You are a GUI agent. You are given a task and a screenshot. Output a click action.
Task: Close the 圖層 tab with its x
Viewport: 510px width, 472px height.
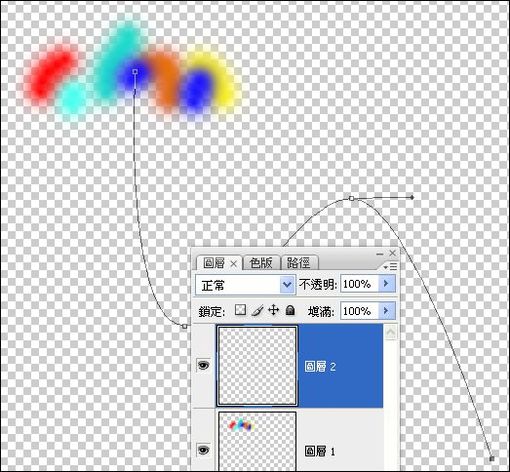(234, 264)
